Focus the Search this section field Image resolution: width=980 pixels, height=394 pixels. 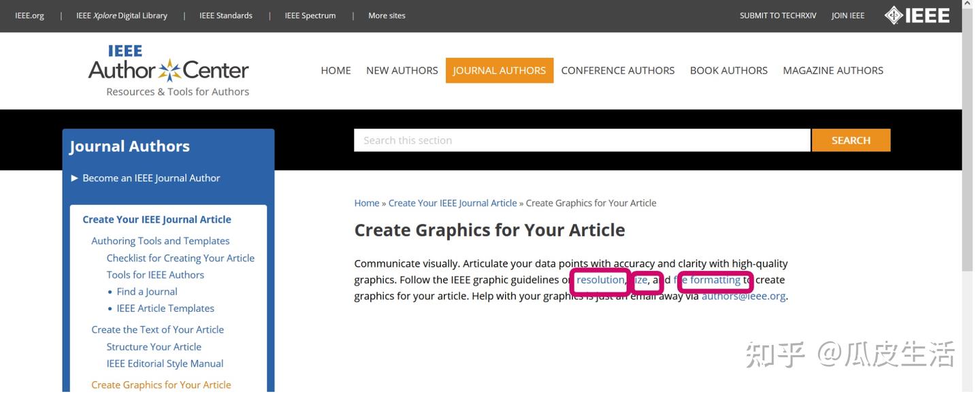click(x=582, y=140)
